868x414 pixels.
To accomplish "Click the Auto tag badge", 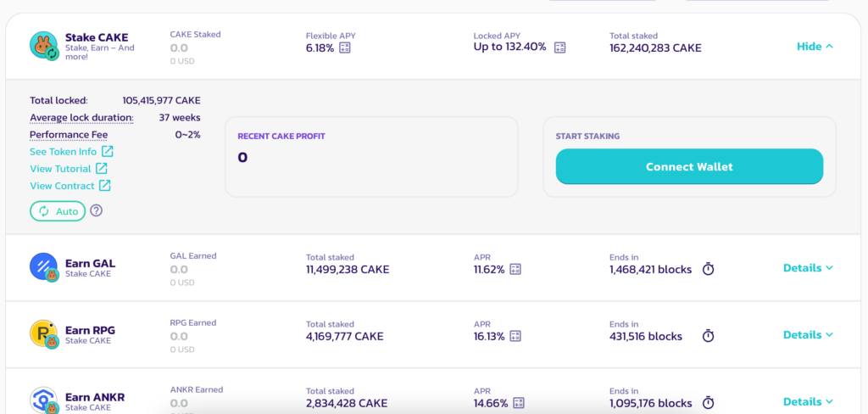I will [x=58, y=211].
